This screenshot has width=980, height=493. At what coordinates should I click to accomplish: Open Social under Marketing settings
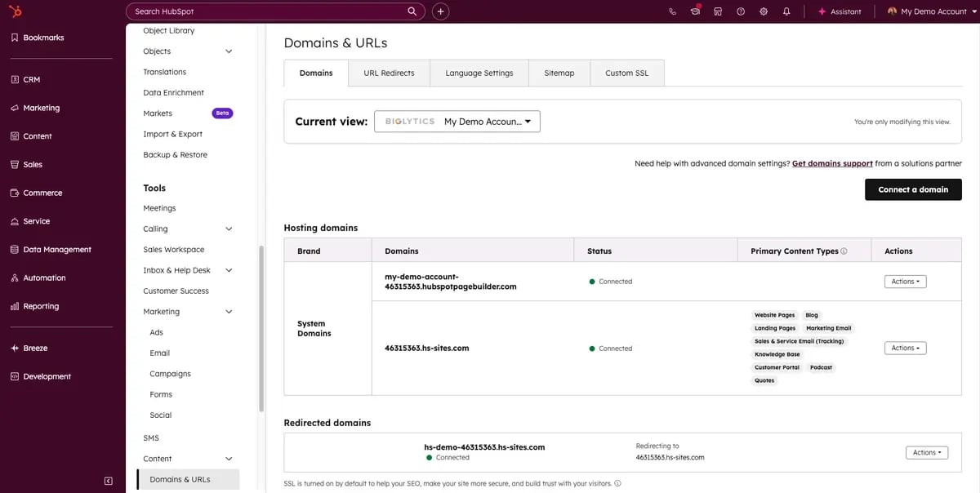click(161, 415)
